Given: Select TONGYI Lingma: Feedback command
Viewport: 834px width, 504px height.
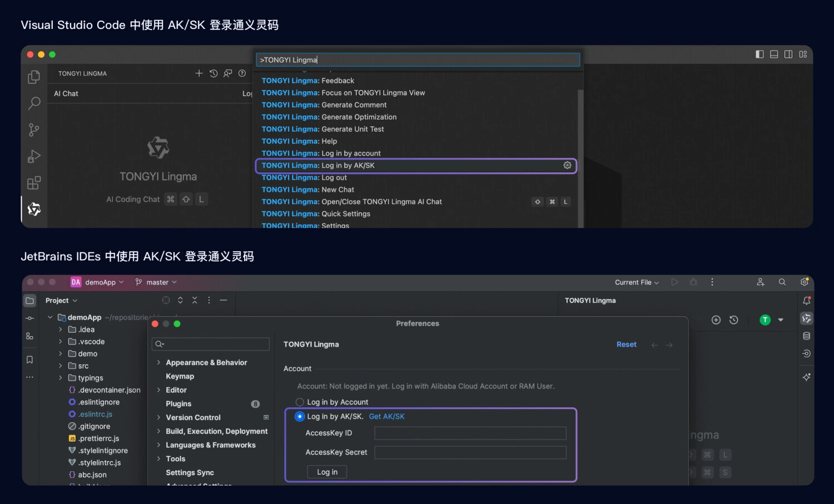Looking at the screenshot, I should [x=416, y=81].
